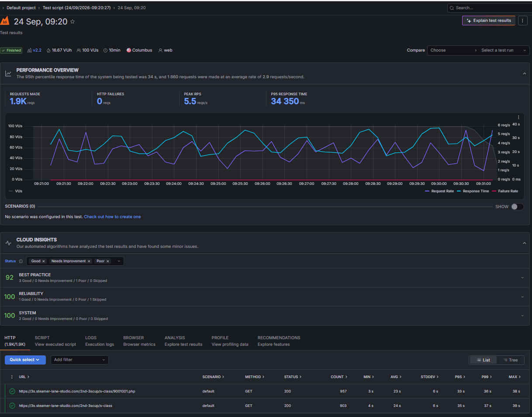Follow the 'Check out how to create one' link

point(112,217)
